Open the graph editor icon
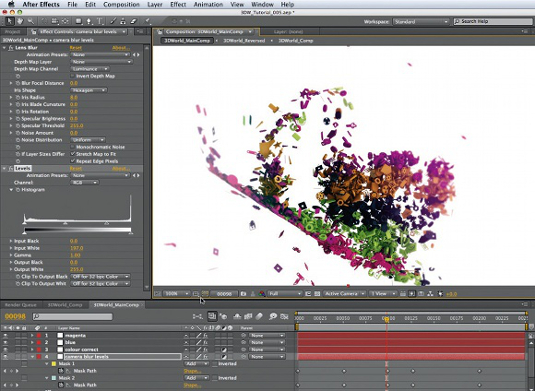 click(284, 317)
